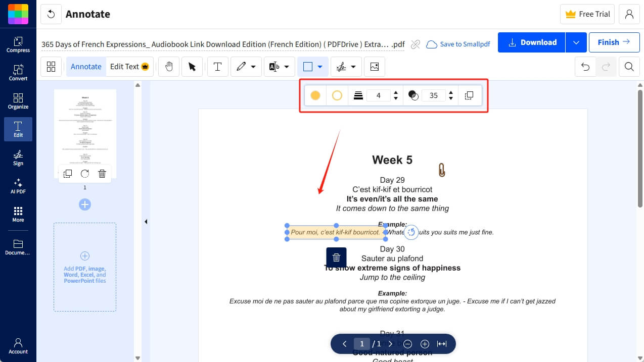The image size is (644, 362).
Task: Expand the Download button options chevron
Action: pyautogui.click(x=576, y=42)
